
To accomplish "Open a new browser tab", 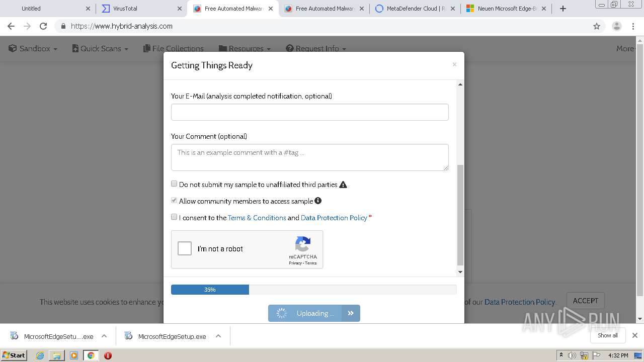I will click(563, 9).
